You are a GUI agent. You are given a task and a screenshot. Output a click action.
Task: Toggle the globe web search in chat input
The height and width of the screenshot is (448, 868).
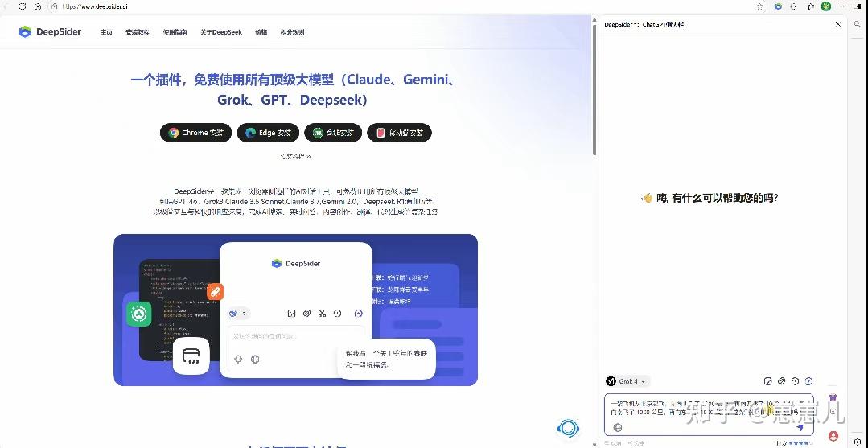pos(618,428)
